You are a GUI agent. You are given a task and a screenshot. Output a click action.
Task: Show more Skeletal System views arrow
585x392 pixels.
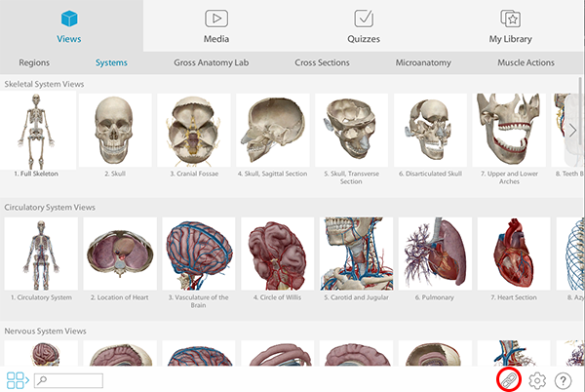pyautogui.click(x=572, y=131)
